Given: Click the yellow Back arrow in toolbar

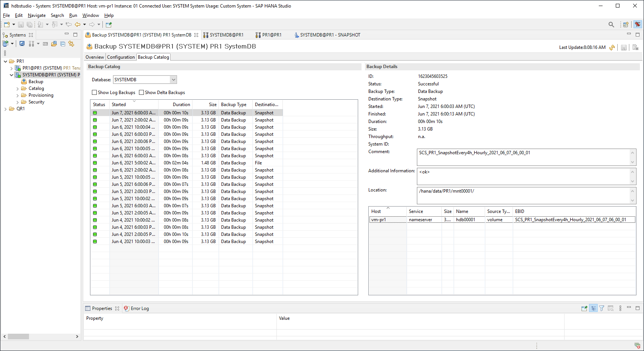Looking at the screenshot, I should click(x=78, y=24).
